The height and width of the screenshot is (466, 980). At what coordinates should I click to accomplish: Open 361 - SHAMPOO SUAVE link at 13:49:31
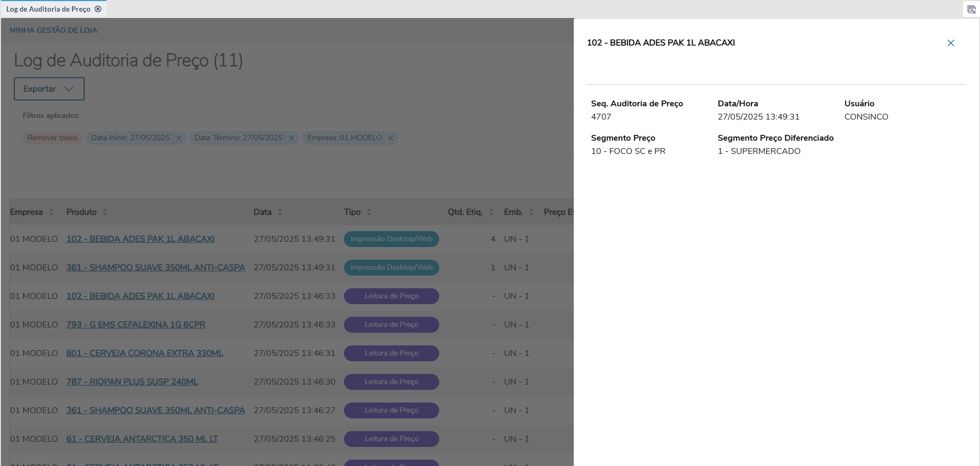[x=156, y=268]
